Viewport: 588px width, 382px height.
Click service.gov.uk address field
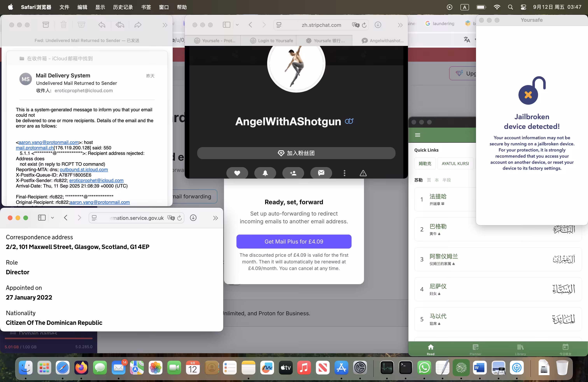point(136,218)
